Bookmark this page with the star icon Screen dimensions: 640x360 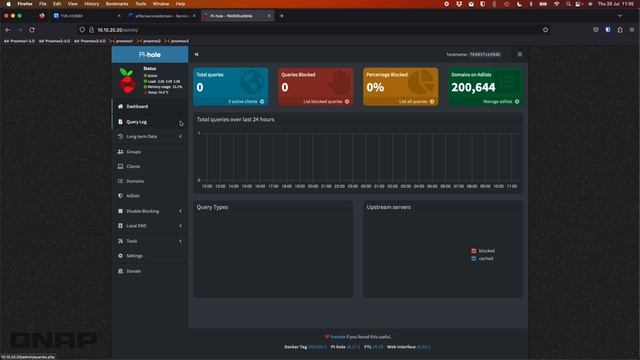[x=545, y=30]
